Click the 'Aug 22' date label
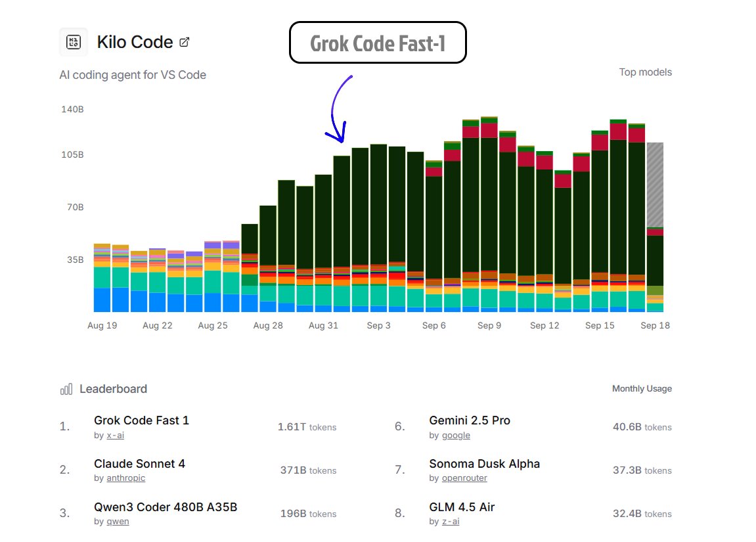Image resolution: width=756 pixels, height=542 pixels. point(157,325)
